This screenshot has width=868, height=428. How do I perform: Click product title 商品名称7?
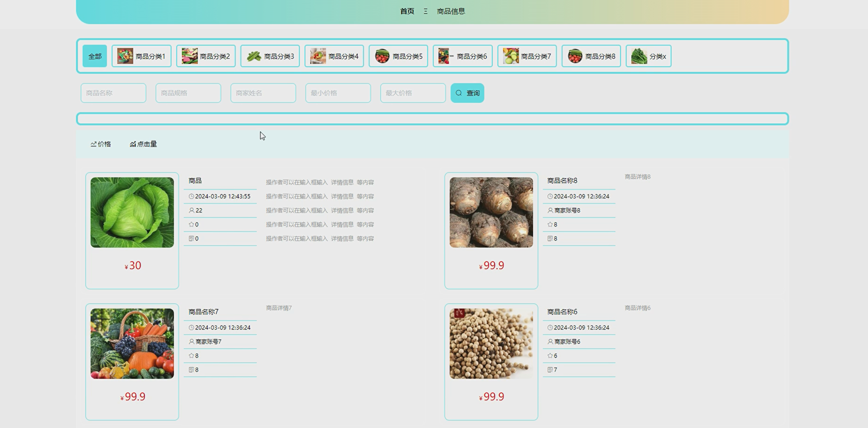pos(203,312)
